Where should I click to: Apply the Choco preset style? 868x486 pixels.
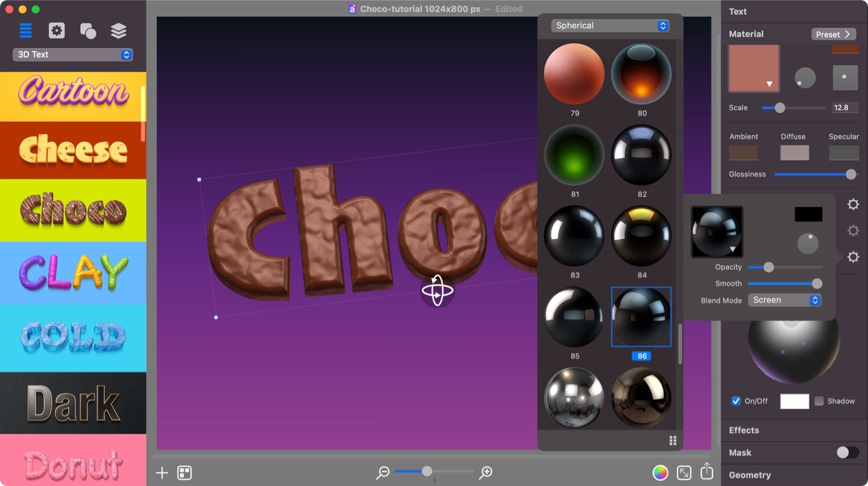coord(73,211)
